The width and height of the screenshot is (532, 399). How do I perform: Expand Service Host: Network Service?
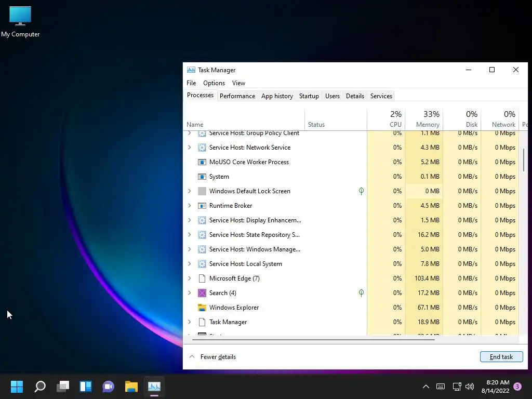coord(189,147)
